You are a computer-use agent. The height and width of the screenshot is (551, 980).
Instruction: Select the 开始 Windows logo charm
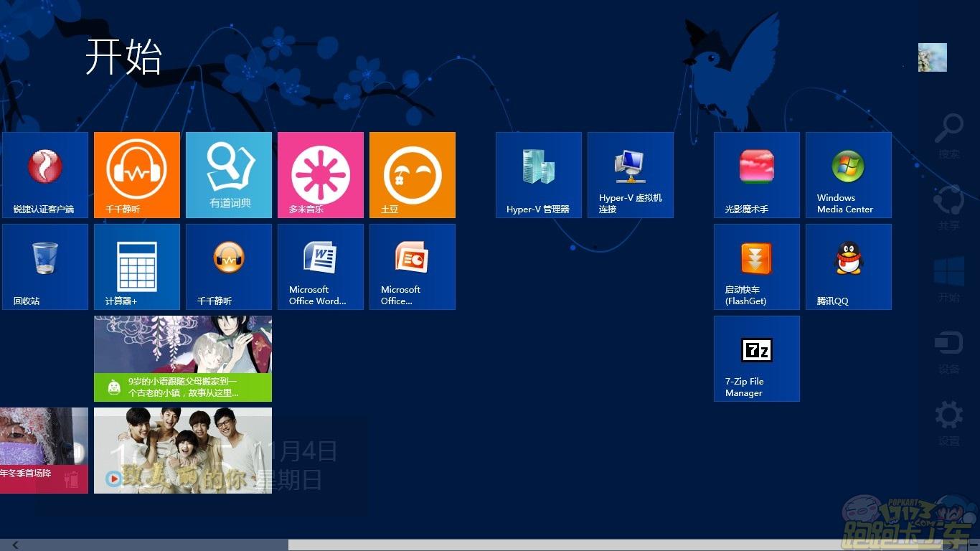coord(948,280)
